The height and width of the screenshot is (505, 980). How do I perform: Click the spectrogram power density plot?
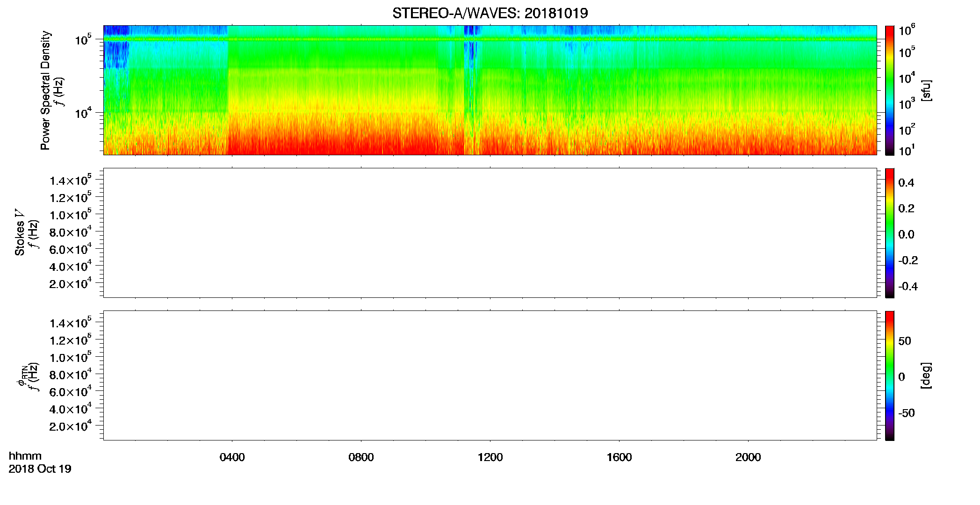490,90
